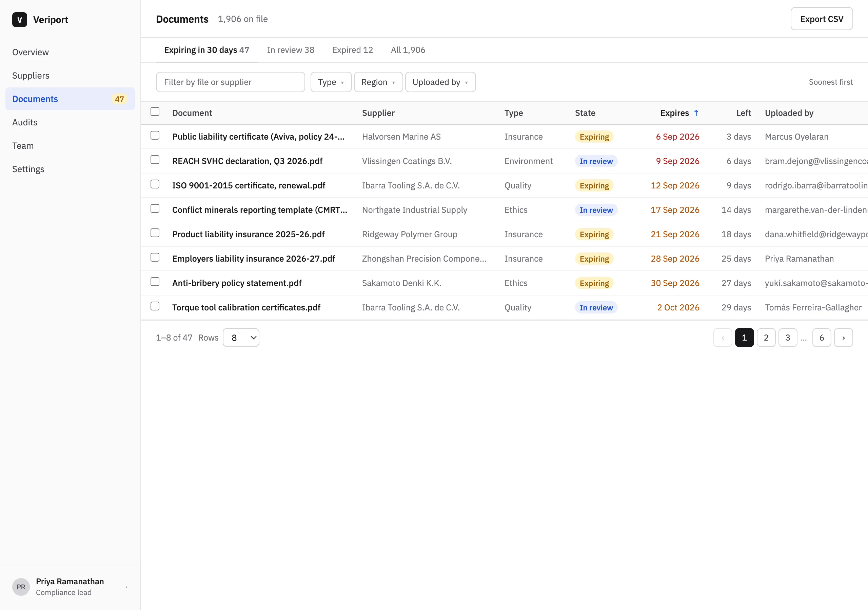Image resolution: width=868 pixels, height=610 pixels.
Task: Open the Type filter dropdown
Action: pos(331,82)
